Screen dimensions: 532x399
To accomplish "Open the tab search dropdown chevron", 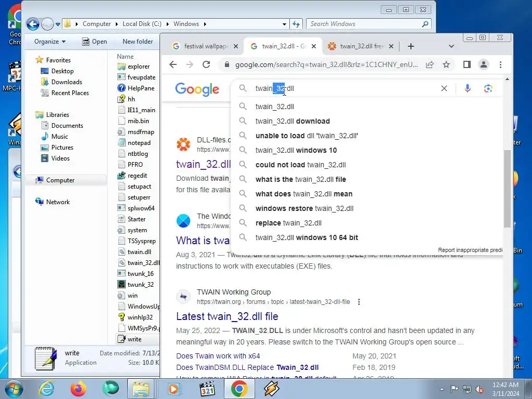I will 451,46.
